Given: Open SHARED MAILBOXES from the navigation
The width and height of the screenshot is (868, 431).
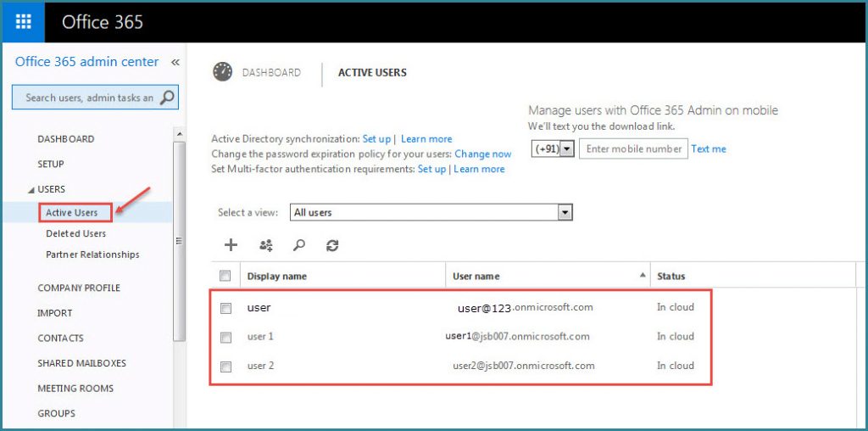Looking at the screenshot, I should point(81,363).
